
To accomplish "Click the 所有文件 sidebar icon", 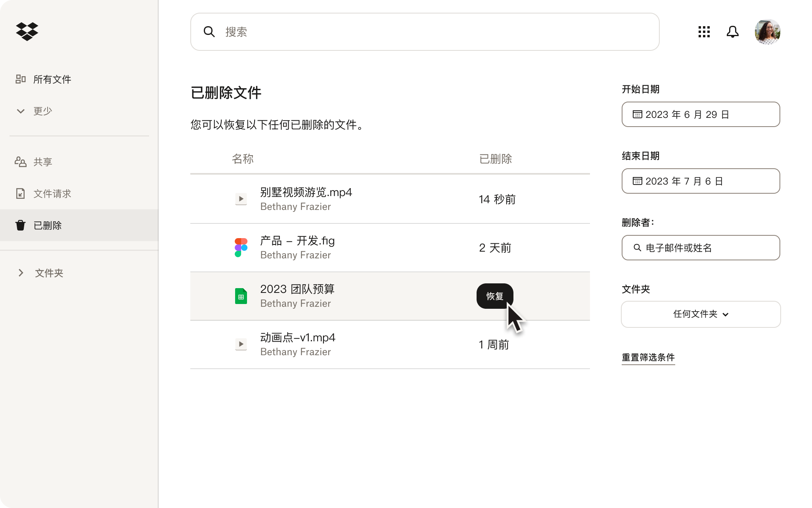I will tap(21, 79).
